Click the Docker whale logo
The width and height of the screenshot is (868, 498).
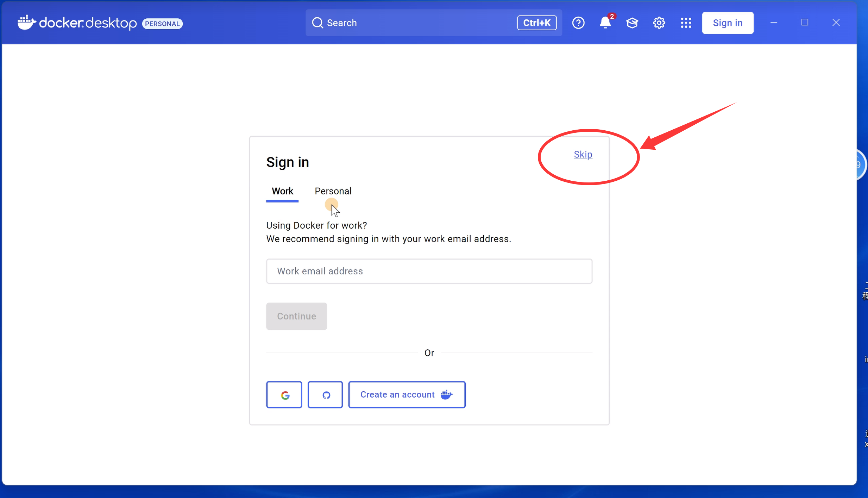tap(27, 23)
